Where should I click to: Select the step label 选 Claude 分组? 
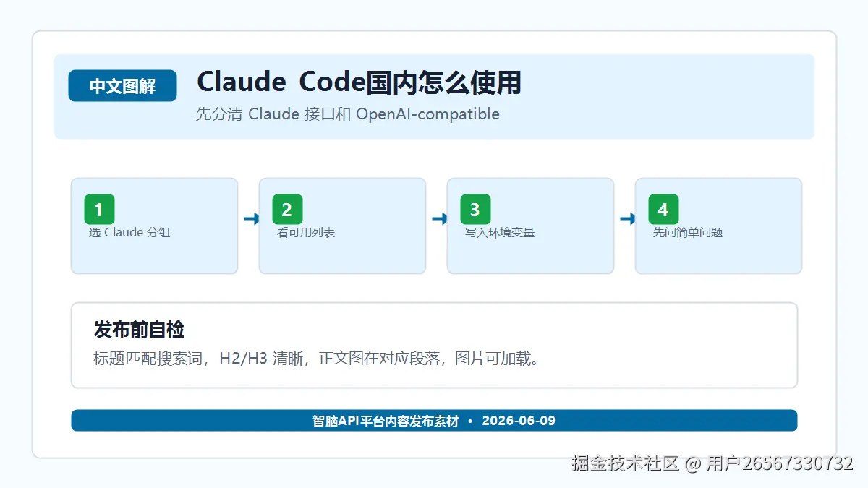click(x=129, y=233)
